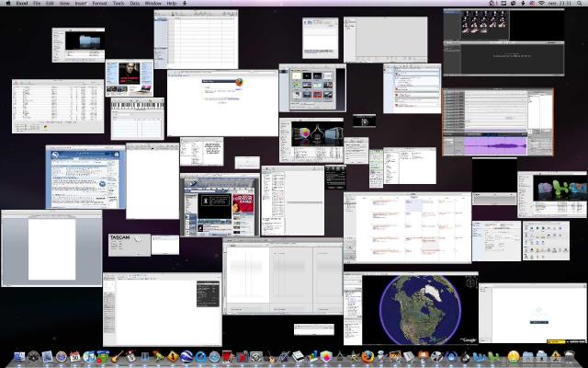Select the TASCAM window
This screenshot has height=368, width=588.
click(x=130, y=246)
